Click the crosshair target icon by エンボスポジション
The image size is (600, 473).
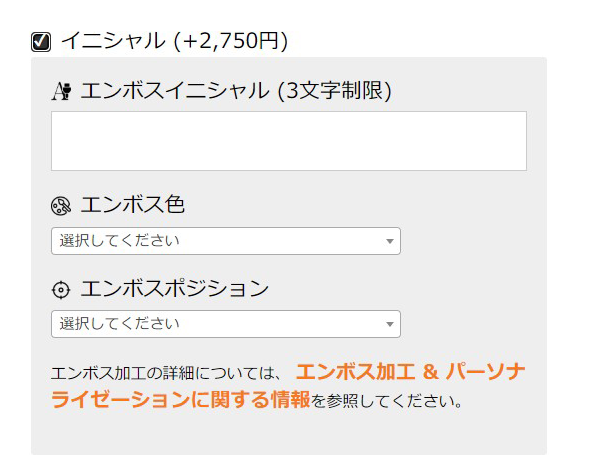61,290
